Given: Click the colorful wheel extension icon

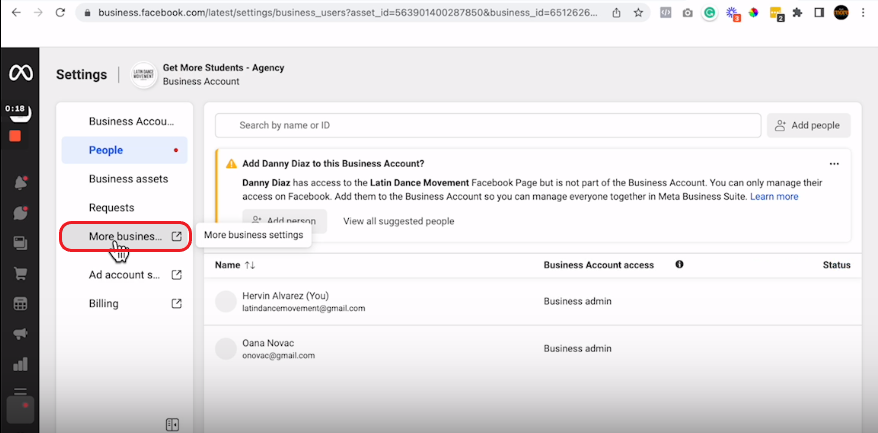Looking at the screenshot, I should 754,12.
